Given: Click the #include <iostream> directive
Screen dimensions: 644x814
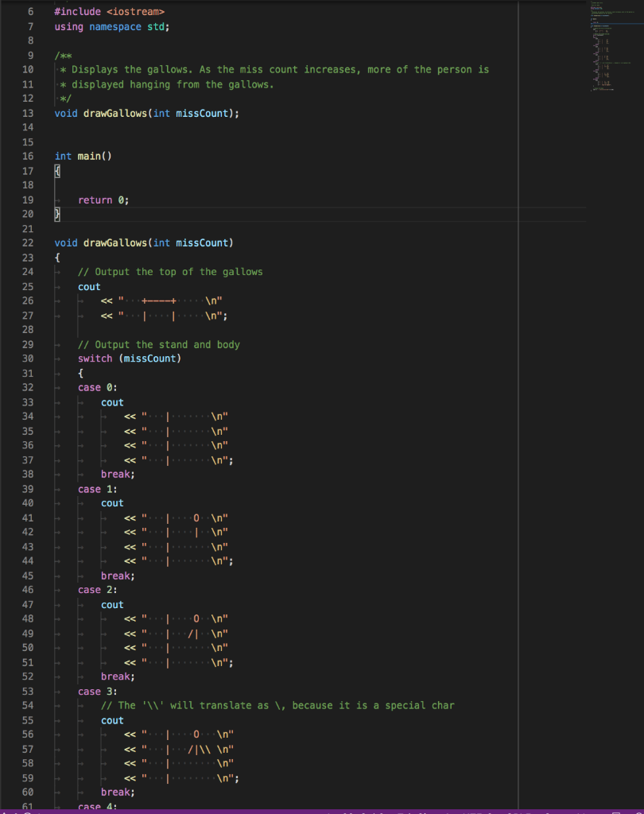Looking at the screenshot, I should (x=107, y=11).
